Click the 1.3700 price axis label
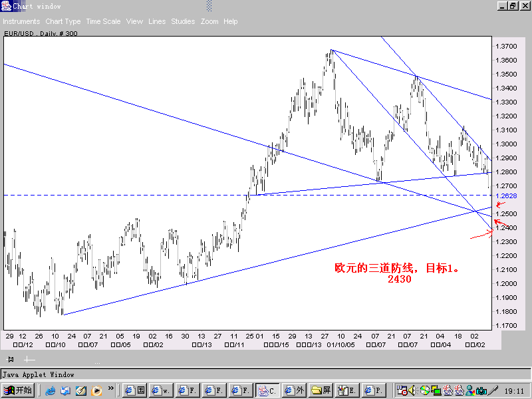This screenshot has height=399, width=532. 506,46
